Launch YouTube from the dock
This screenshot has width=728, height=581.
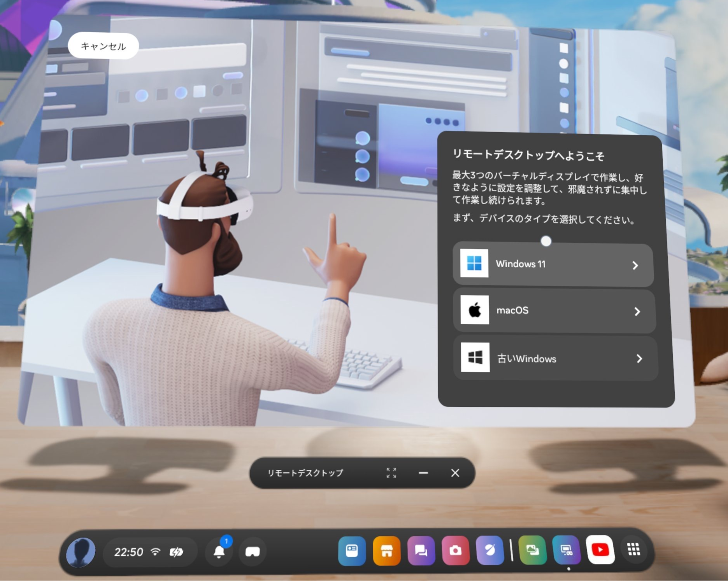(x=600, y=550)
